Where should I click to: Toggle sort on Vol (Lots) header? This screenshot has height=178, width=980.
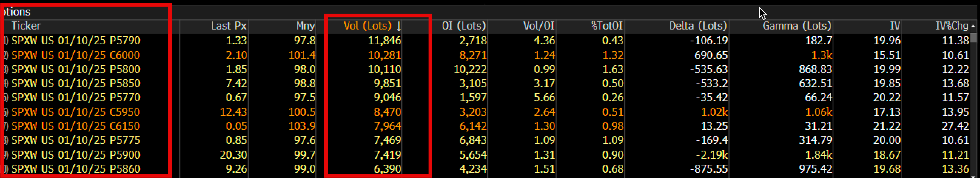point(372,26)
